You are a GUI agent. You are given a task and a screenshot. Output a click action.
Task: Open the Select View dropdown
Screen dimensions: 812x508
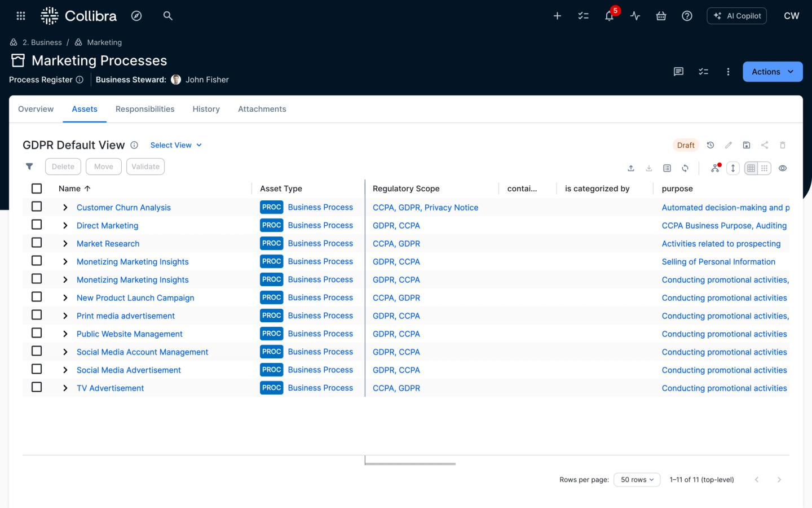pos(176,145)
